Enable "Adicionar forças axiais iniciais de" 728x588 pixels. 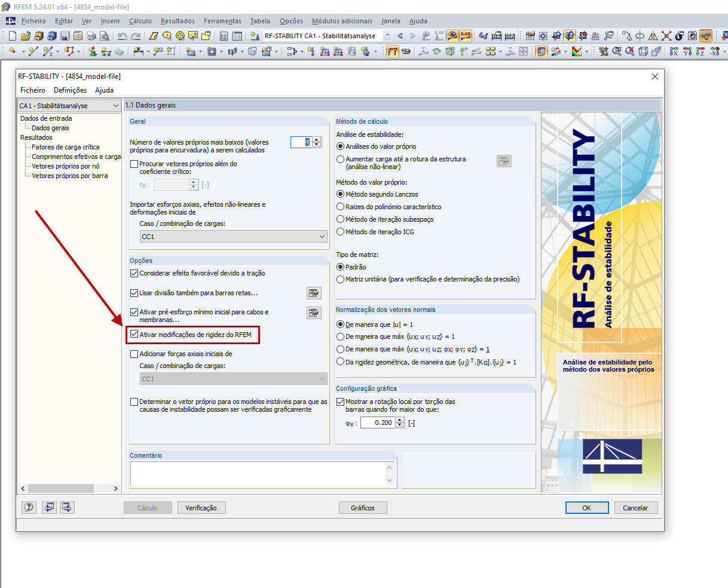point(134,353)
